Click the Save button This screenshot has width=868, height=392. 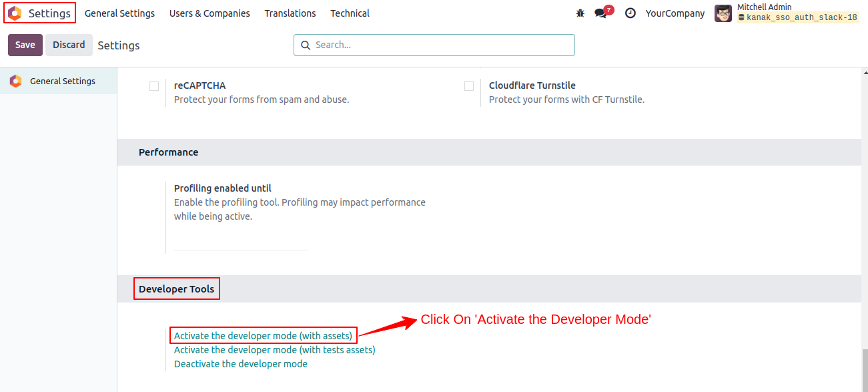(x=25, y=45)
